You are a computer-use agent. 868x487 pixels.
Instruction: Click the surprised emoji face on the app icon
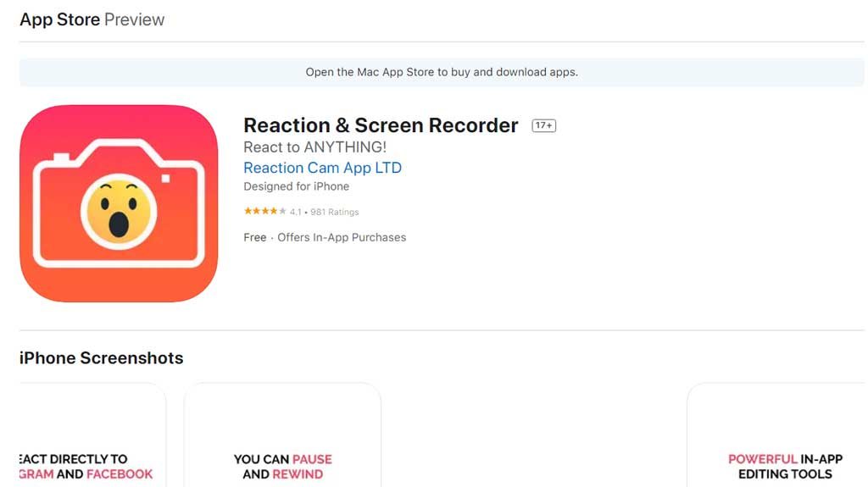click(x=120, y=210)
